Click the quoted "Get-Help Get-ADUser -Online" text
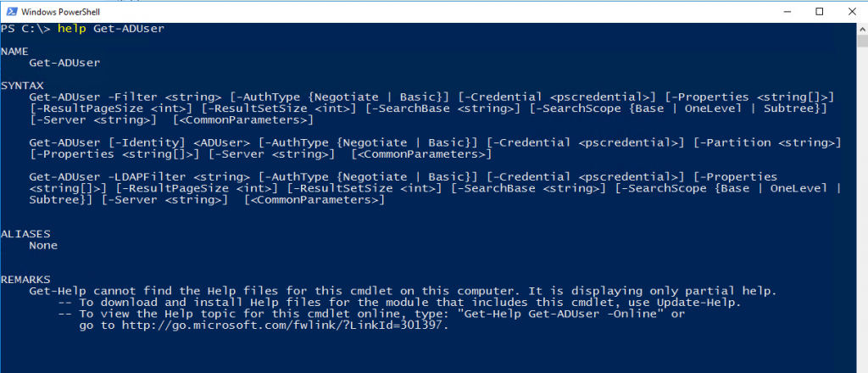The image size is (868, 373). [560, 315]
